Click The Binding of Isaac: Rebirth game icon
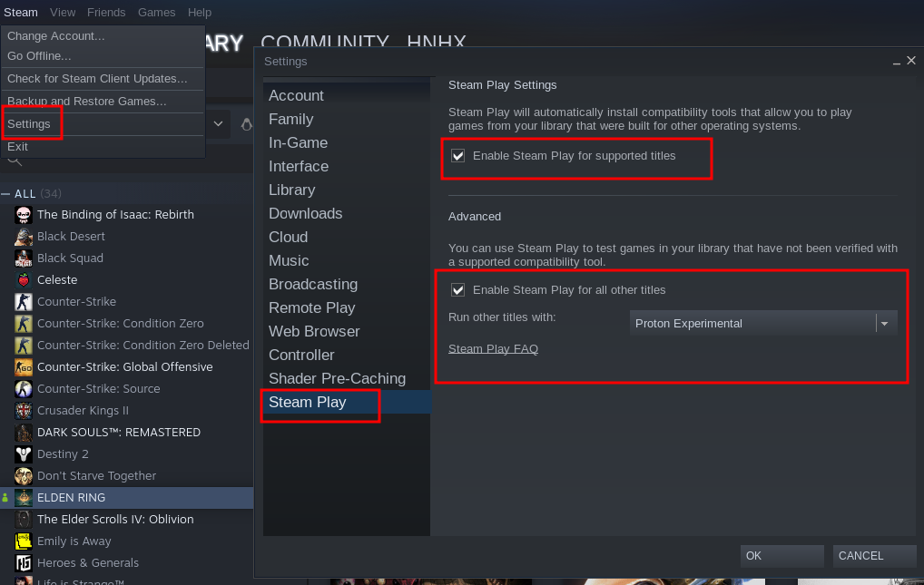Viewport: 924px width, 585px height. tap(24, 214)
